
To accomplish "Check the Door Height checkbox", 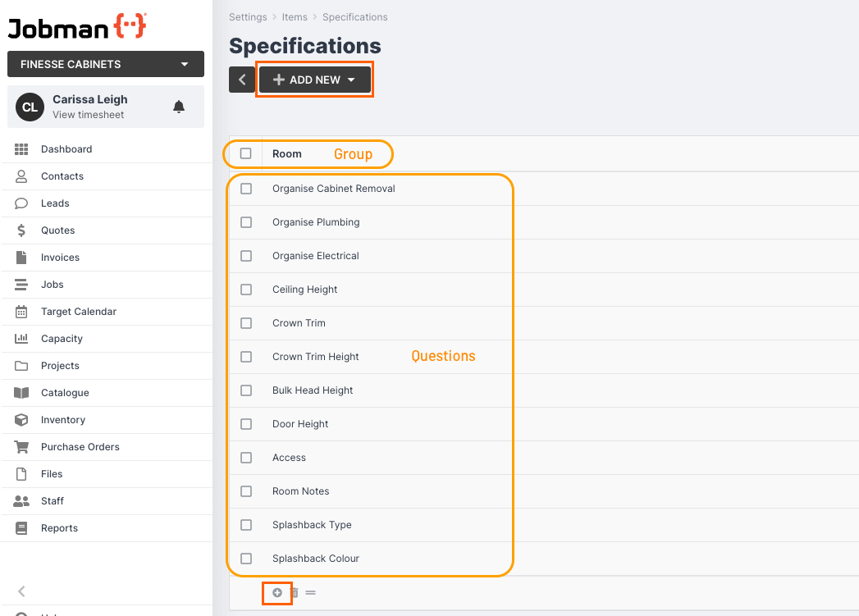I will pos(246,424).
